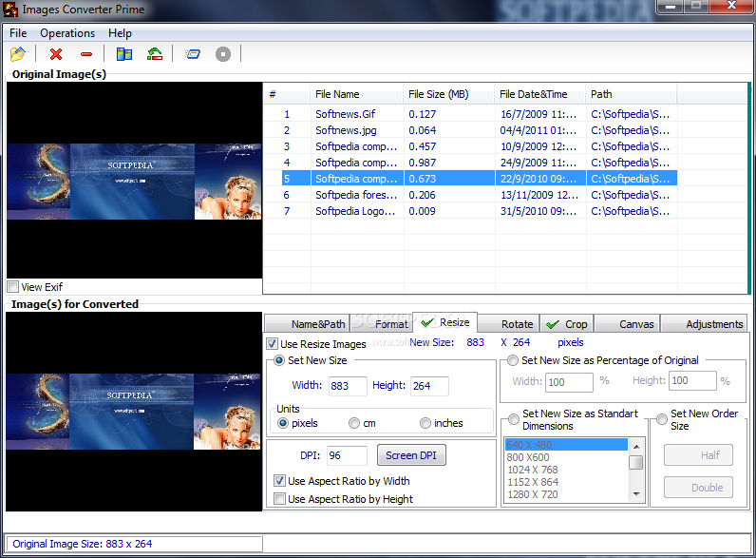Click the Height pixel input field
The height and width of the screenshot is (558, 756).
[429, 386]
